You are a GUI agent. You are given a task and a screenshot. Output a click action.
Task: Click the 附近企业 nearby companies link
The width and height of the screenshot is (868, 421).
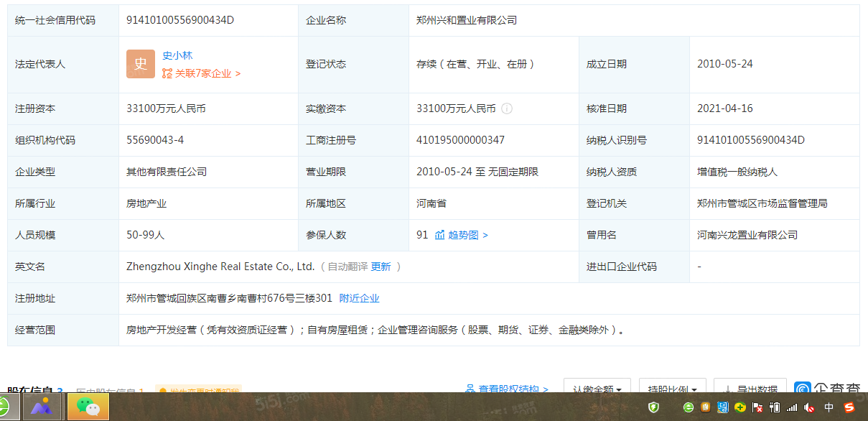(x=359, y=298)
